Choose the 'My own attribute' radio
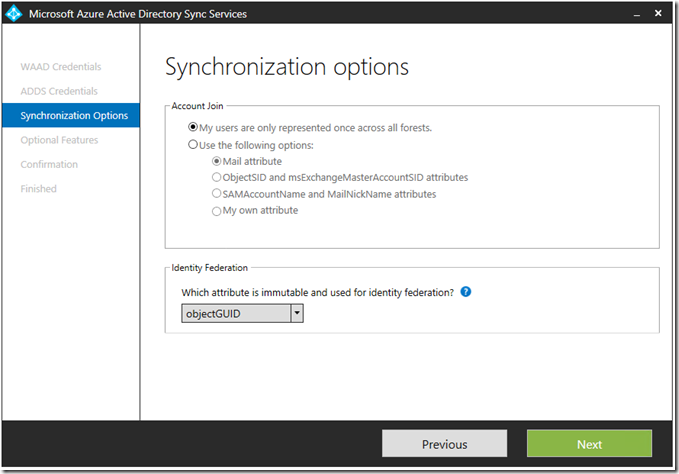 tap(217, 211)
